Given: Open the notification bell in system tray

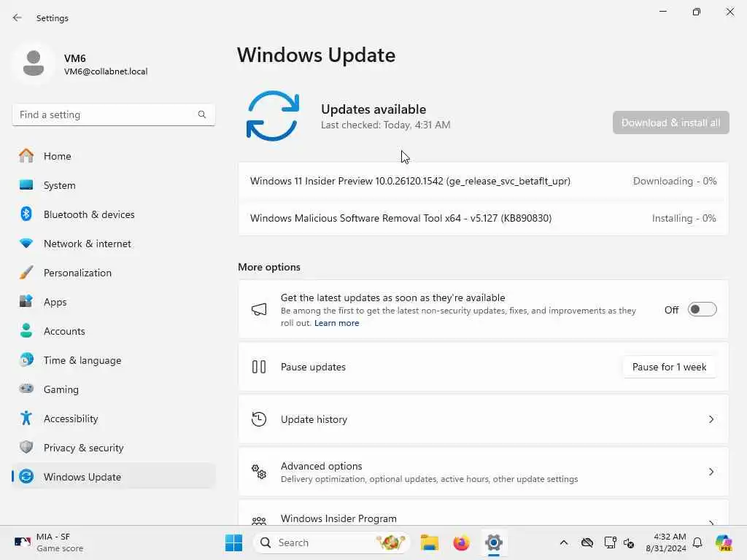Looking at the screenshot, I should (697, 542).
